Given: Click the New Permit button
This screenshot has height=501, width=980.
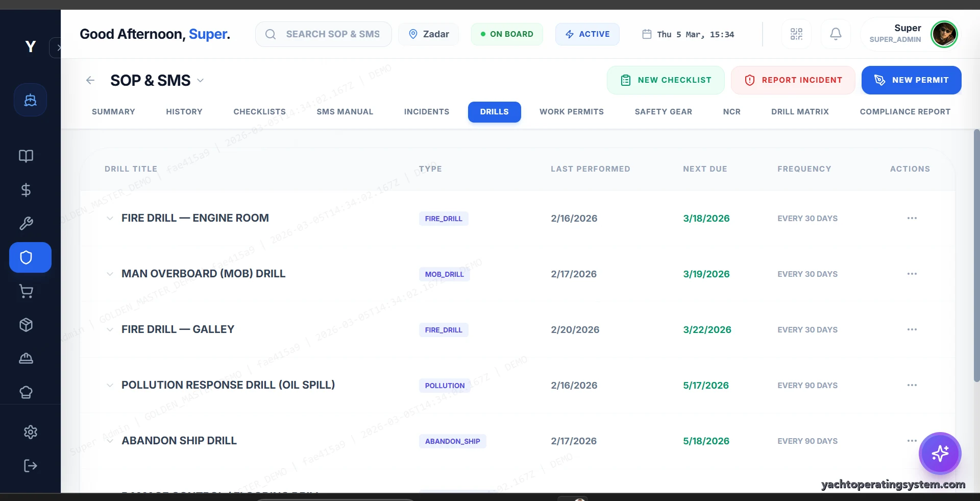Looking at the screenshot, I should pos(911,80).
